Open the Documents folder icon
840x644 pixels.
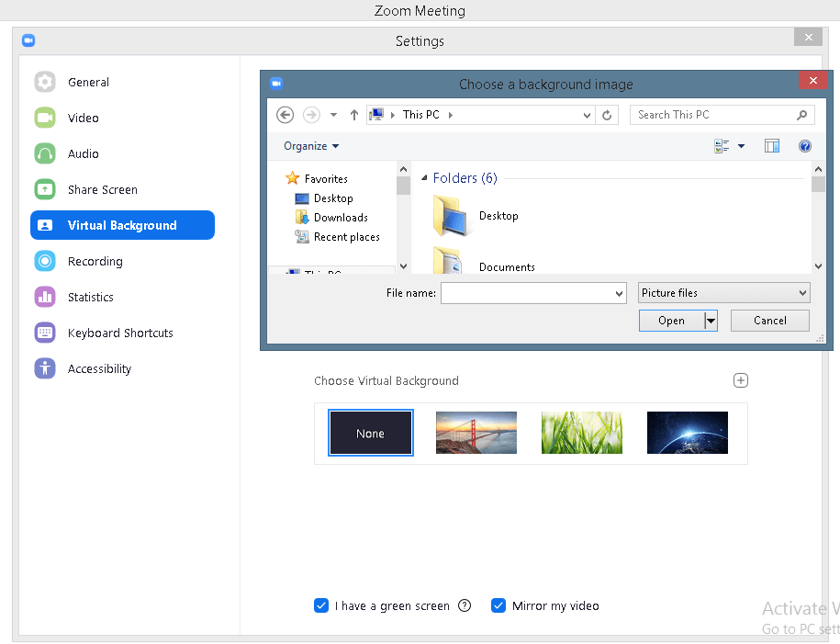pos(448,261)
